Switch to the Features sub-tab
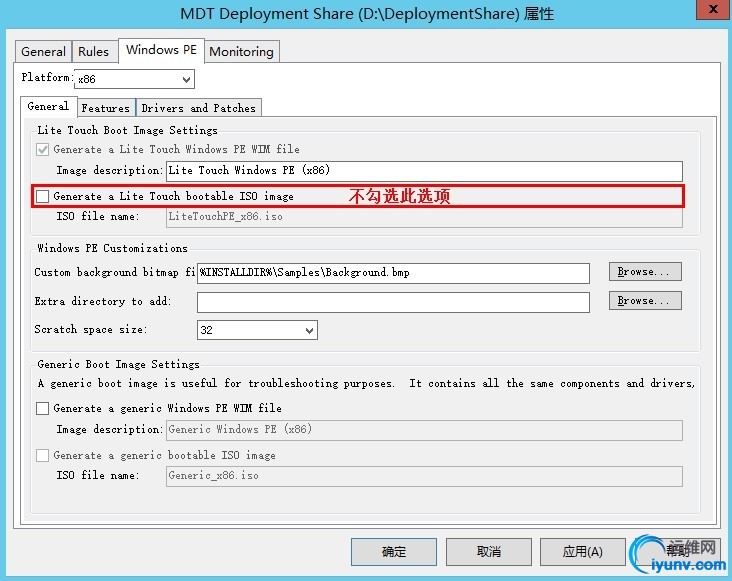This screenshot has height=581, width=732. [x=106, y=108]
